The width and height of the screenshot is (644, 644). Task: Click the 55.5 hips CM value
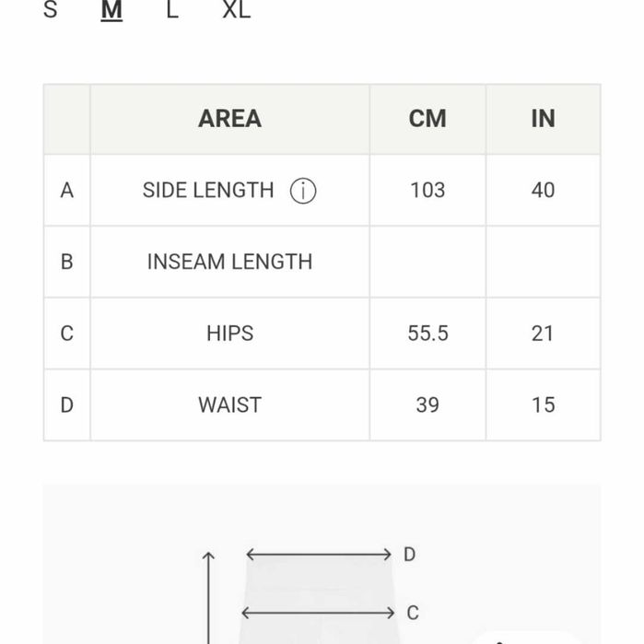tap(427, 334)
